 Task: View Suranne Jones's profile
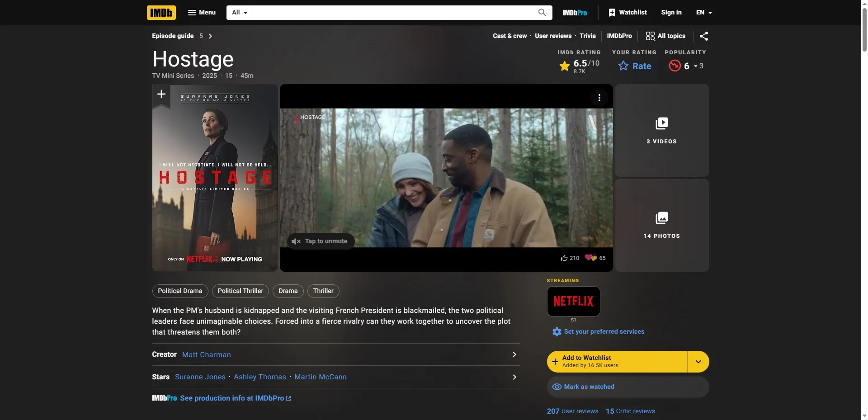[200, 377]
